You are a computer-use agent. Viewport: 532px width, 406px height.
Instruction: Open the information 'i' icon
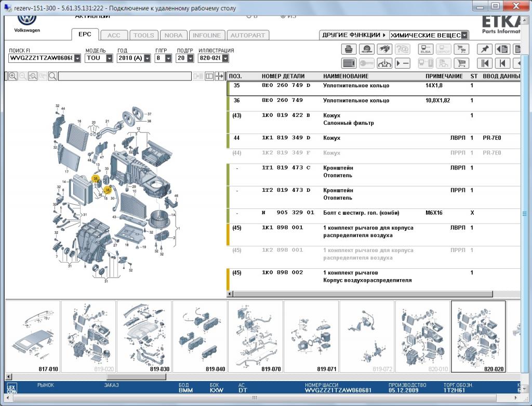(x=384, y=63)
